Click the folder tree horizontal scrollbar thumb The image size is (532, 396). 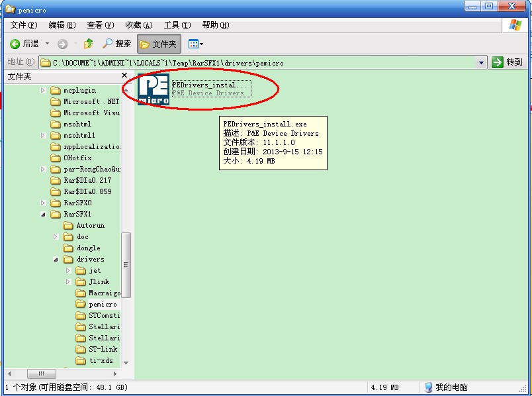42,373
